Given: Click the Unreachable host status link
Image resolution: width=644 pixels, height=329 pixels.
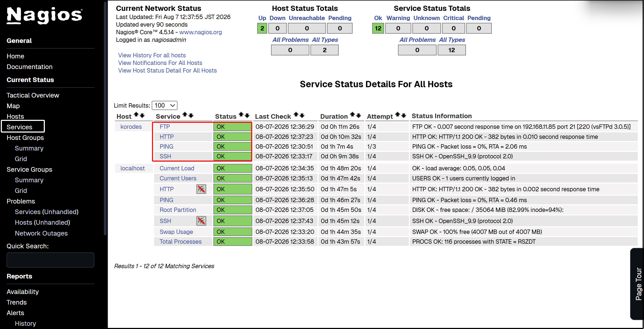Looking at the screenshot, I should [x=307, y=18].
